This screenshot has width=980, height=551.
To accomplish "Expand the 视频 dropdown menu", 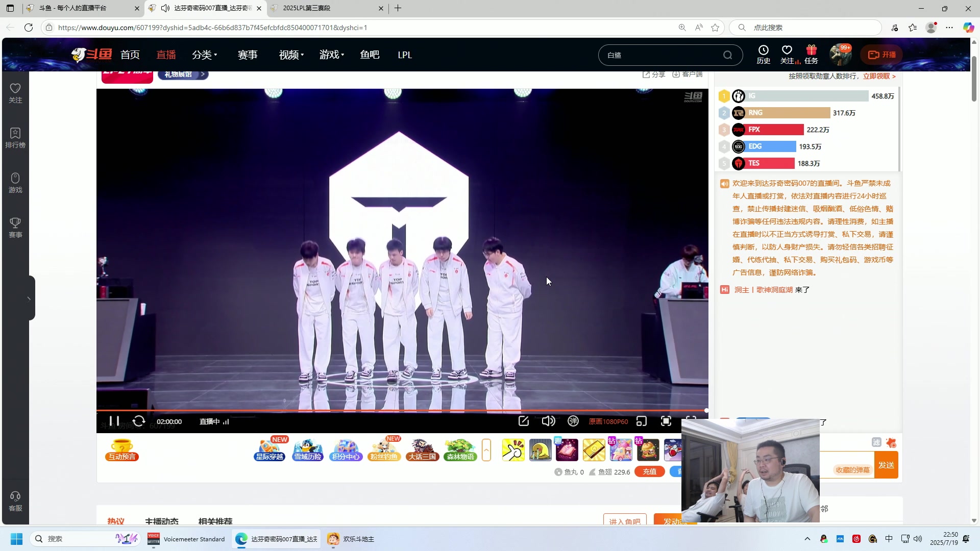I will coord(291,55).
